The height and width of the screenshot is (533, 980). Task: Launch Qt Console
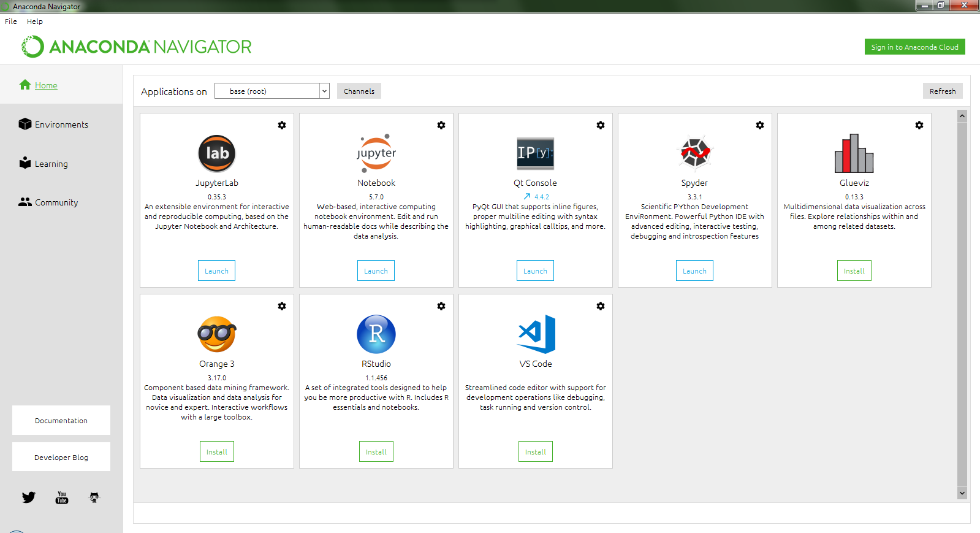536,270
